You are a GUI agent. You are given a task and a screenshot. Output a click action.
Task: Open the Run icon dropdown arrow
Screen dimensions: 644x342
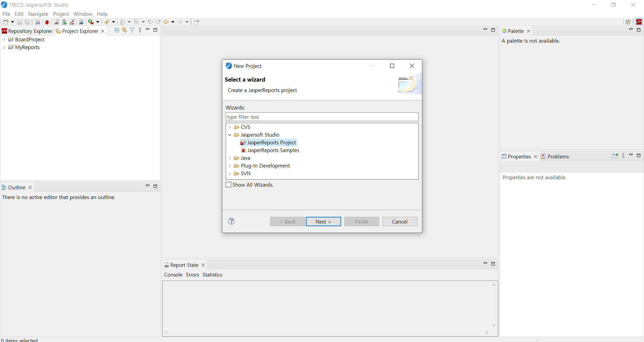point(98,22)
